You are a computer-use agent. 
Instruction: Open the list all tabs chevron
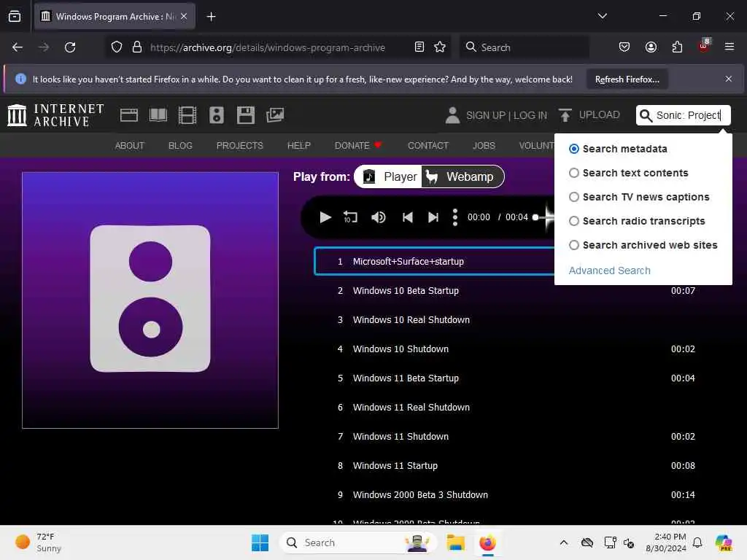(x=602, y=16)
